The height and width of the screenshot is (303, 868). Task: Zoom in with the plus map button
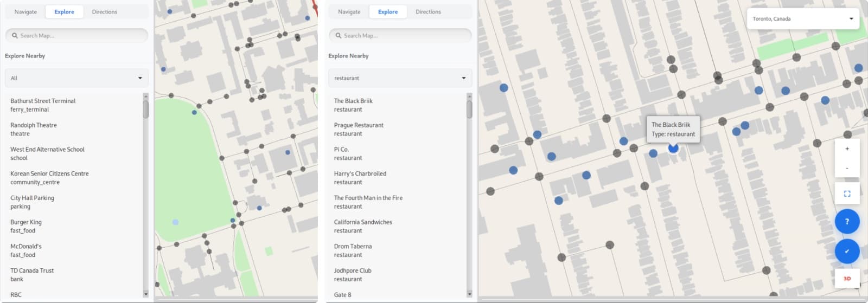point(847,149)
